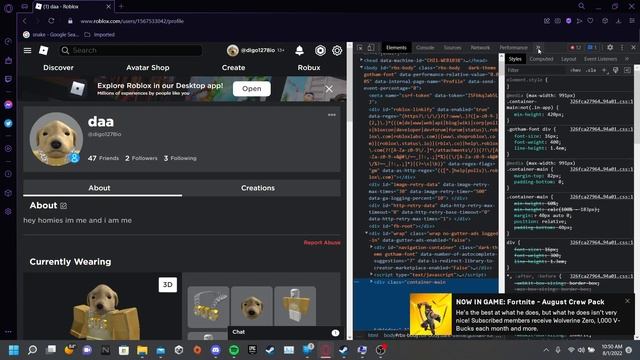Edit the About description pencil icon

coord(63,206)
